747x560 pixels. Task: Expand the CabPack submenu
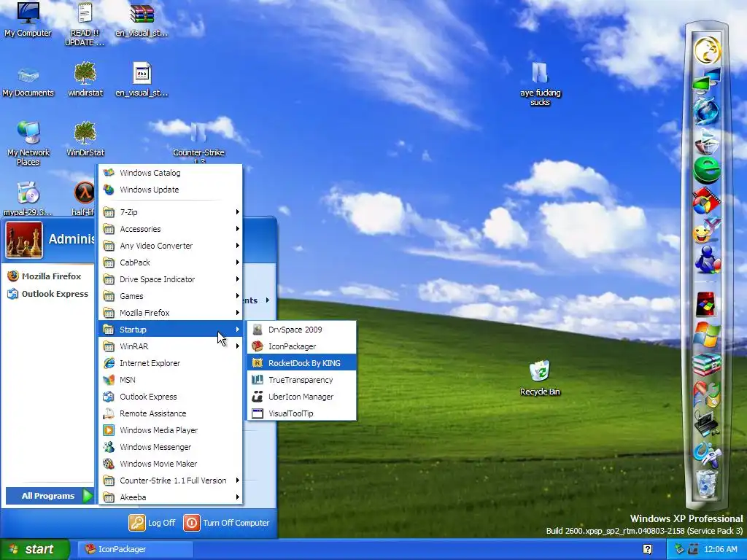tap(171, 262)
